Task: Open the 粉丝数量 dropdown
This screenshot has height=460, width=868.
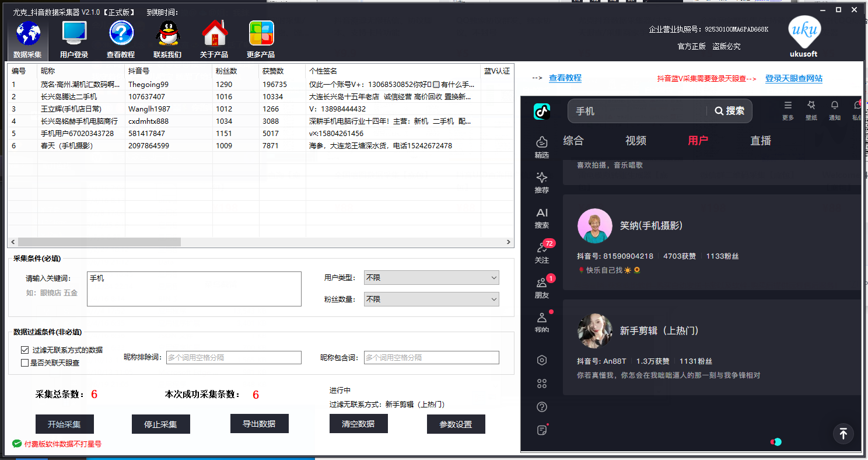Action: pos(431,299)
